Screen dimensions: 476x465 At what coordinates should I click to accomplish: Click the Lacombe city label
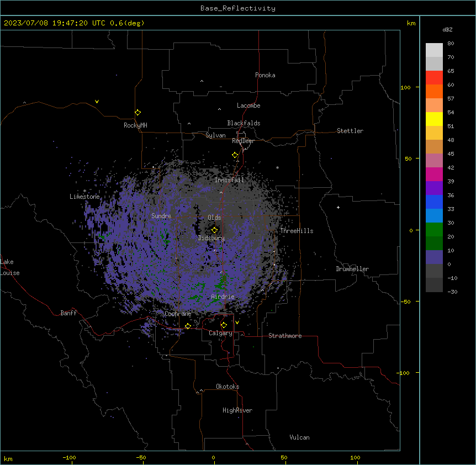coord(248,105)
